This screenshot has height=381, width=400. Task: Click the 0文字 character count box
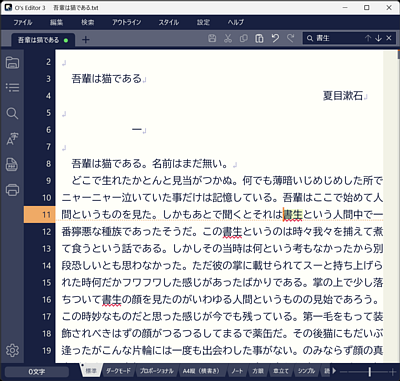click(37, 372)
